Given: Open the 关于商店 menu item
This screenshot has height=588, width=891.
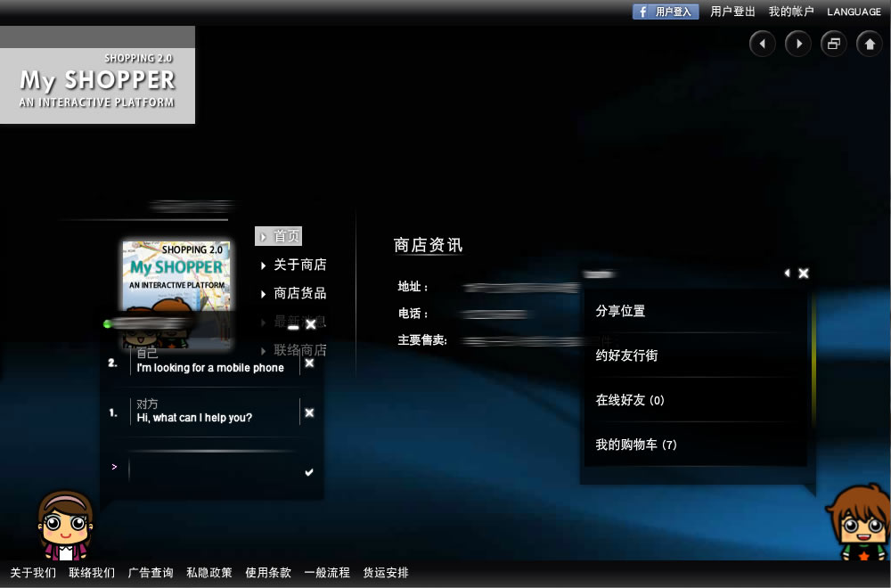Looking at the screenshot, I should pos(299,265).
